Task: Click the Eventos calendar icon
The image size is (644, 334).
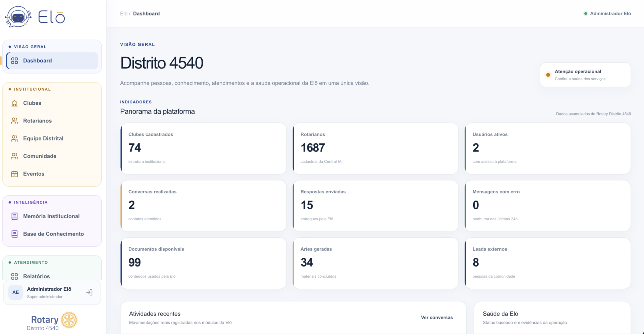Action: pos(14,174)
